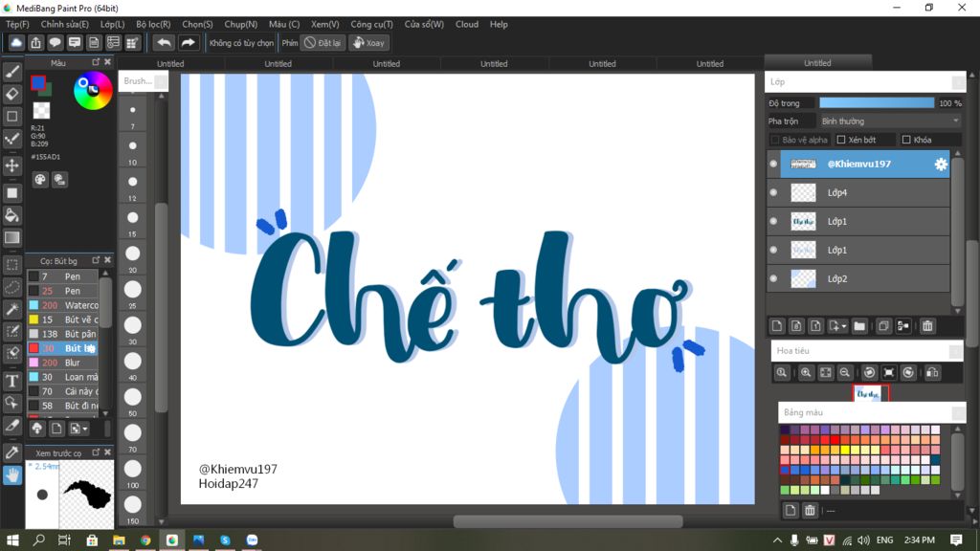The image size is (980, 551).
Task: Pick a hue on the color wheel
Action: coord(93,91)
